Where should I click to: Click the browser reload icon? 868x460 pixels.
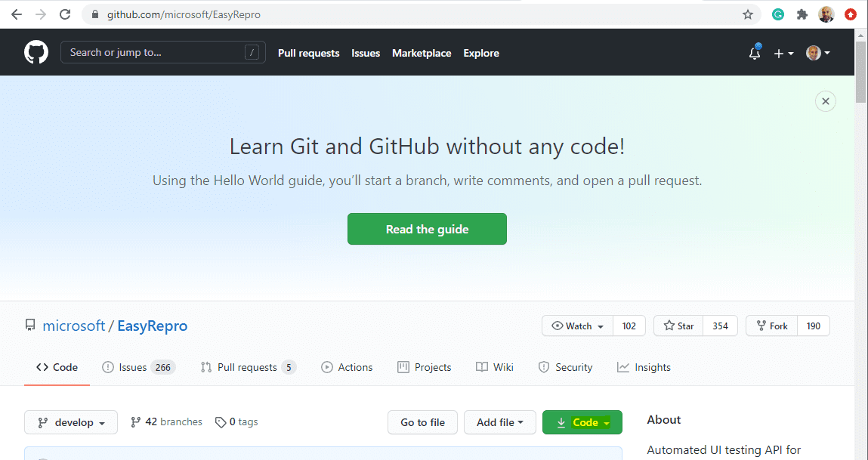pyautogui.click(x=65, y=14)
